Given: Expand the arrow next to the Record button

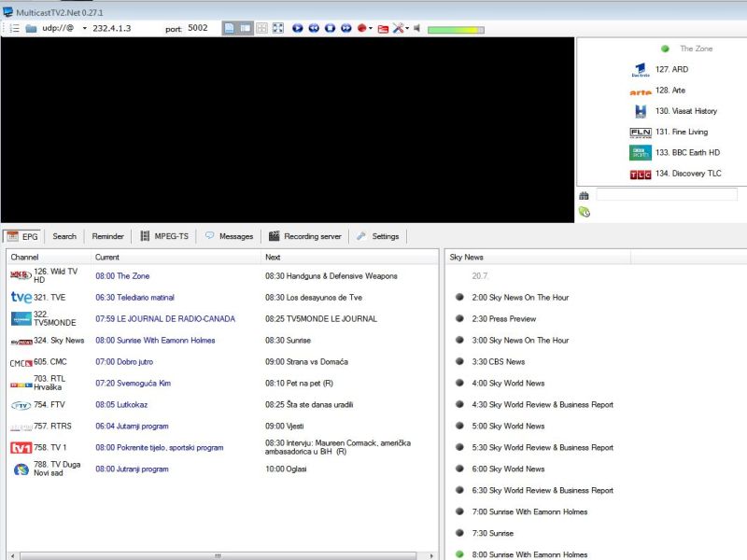Looking at the screenshot, I should (x=371, y=28).
